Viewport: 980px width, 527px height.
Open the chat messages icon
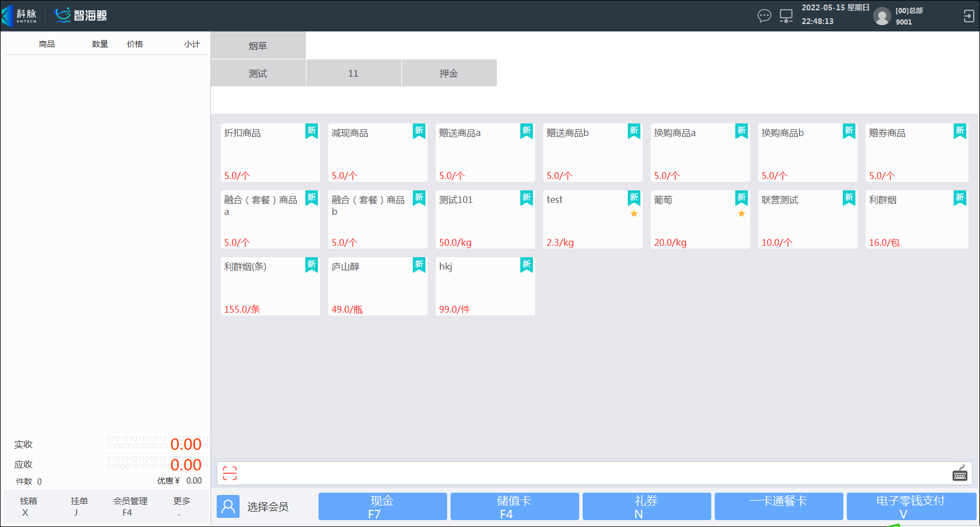coord(764,16)
